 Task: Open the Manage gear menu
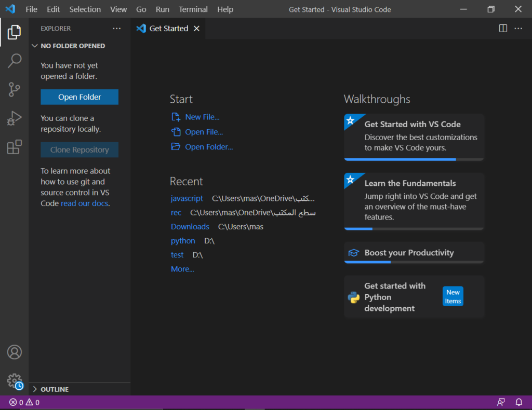15,381
